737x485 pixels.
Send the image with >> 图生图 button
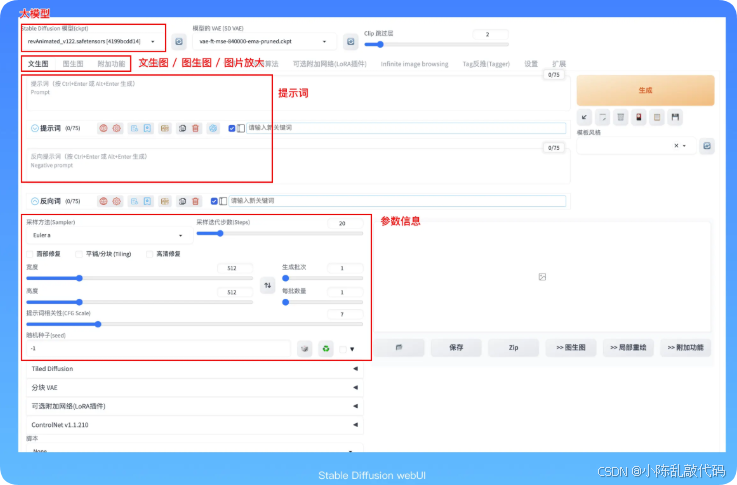pos(571,348)
